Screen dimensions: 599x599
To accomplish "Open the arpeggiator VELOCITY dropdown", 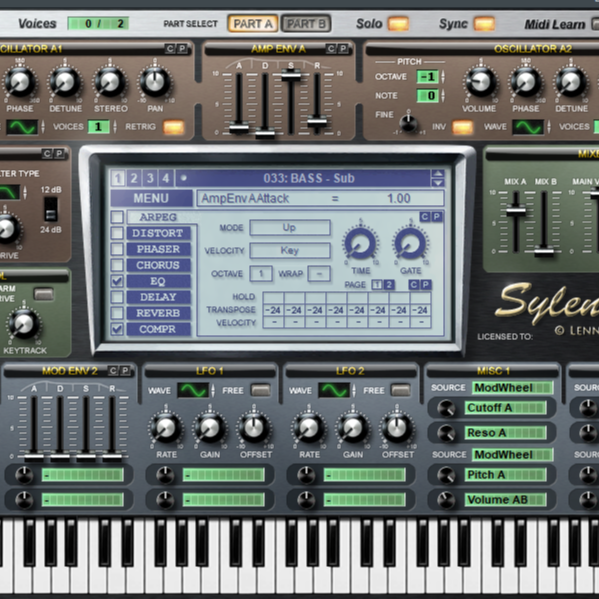I will 290,251.
